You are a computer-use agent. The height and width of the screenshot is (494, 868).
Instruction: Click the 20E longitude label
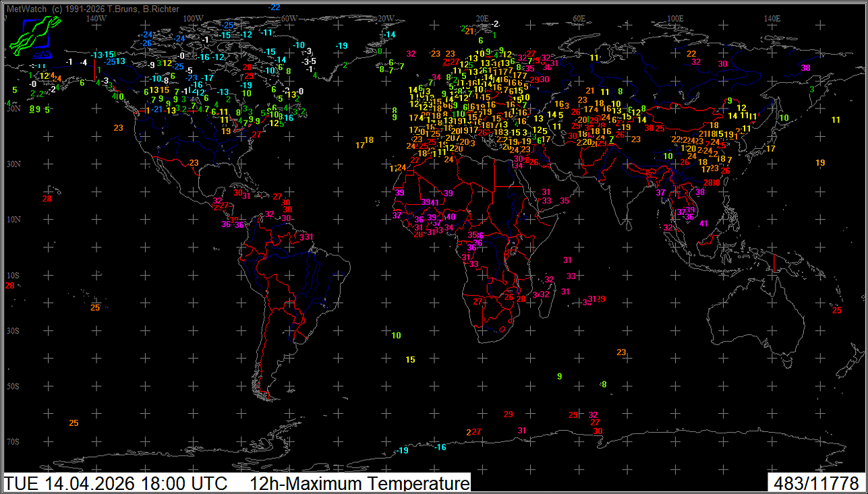(x=482, y=18)
